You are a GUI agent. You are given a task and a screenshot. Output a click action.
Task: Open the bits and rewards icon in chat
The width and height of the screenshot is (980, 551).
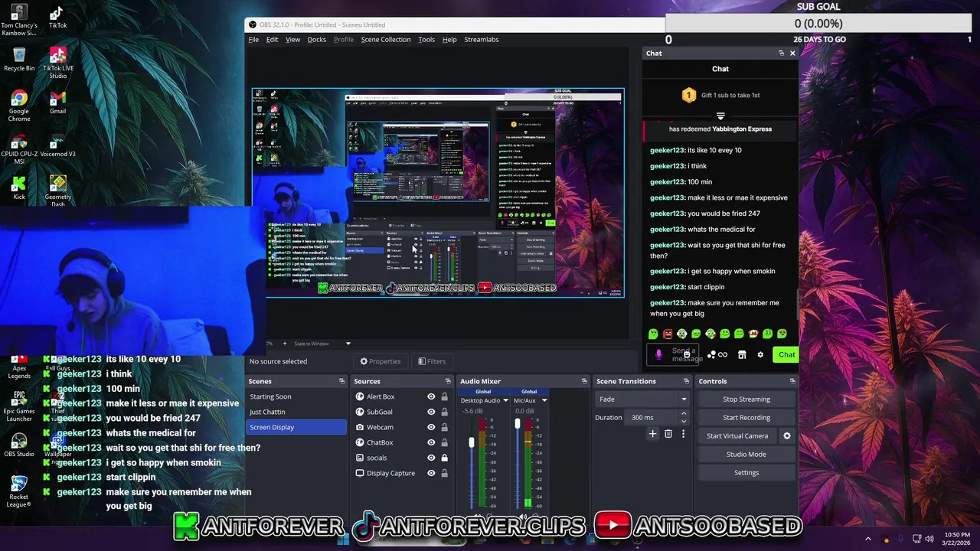tap(717, 354)
